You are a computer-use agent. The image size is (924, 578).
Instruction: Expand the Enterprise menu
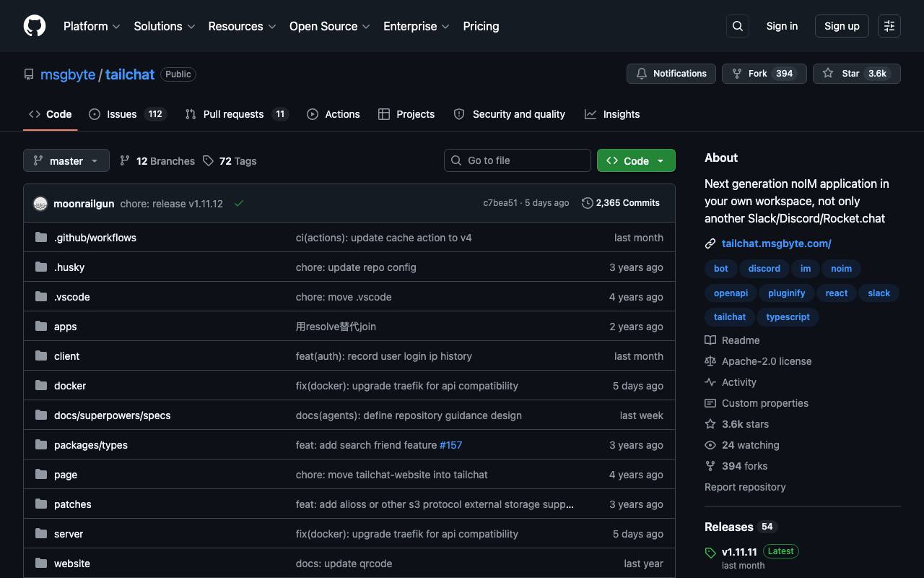(417, 26)
